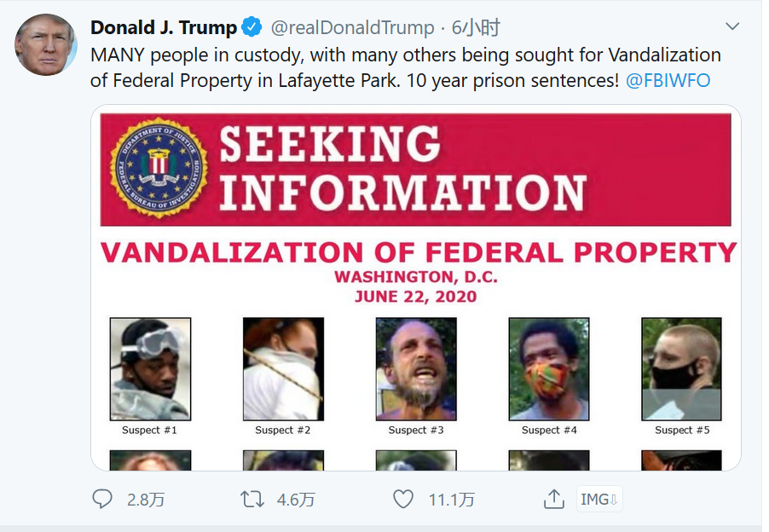This screenshot has height=532, width=769.
Task: Open the profile avatar picture
Action: tap(46, 44)
